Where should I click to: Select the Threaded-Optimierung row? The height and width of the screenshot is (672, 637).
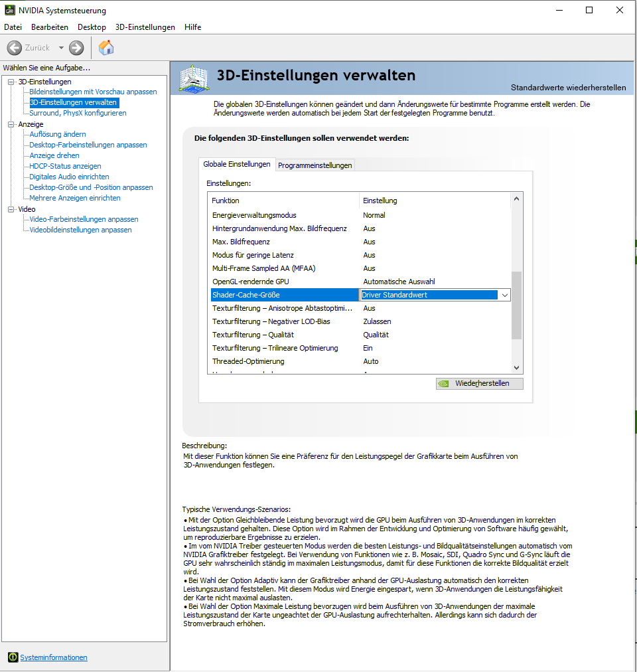click(x=361, y=361)
